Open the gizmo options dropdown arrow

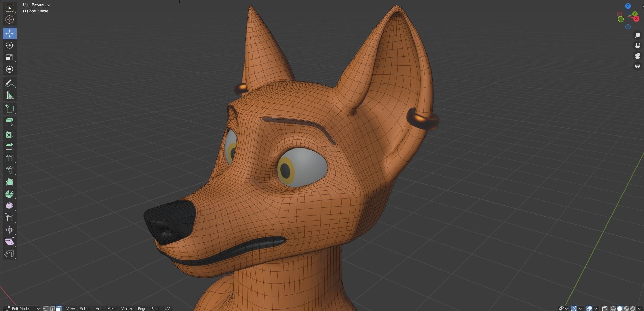tap(580, 309)
